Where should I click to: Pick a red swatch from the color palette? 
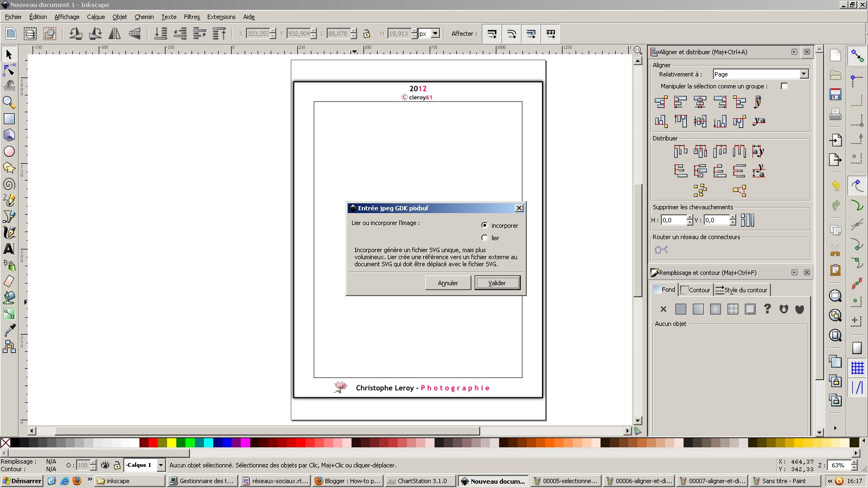coord(152,442)
